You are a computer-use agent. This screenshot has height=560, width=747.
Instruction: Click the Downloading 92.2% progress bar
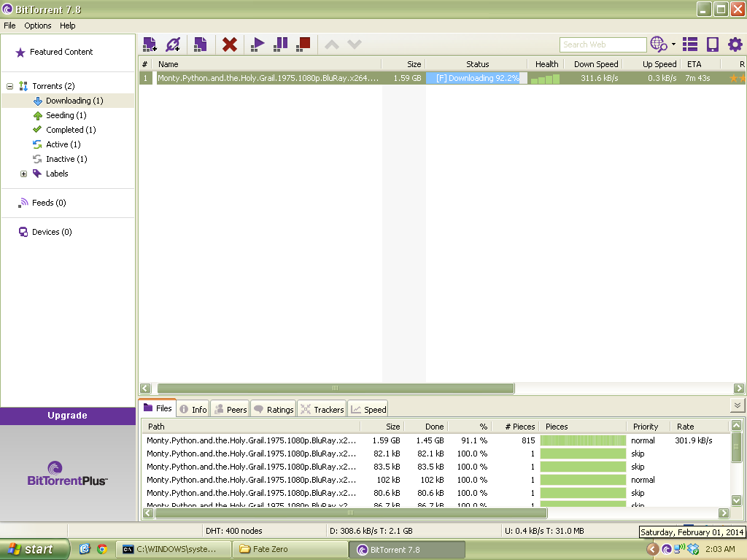pos(477,78)
